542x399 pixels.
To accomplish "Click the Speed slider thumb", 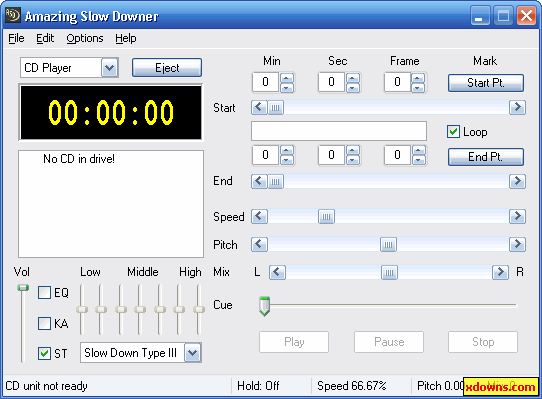I will 326,216.
